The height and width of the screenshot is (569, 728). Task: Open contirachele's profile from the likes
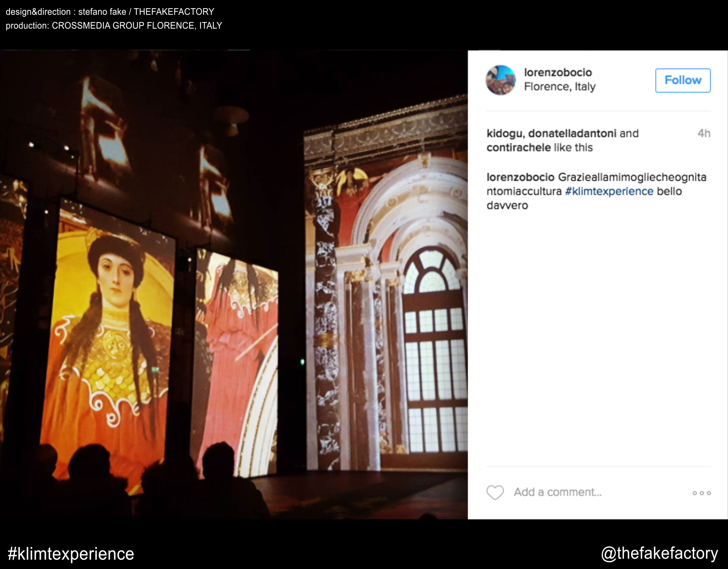(x=518, y=148)
